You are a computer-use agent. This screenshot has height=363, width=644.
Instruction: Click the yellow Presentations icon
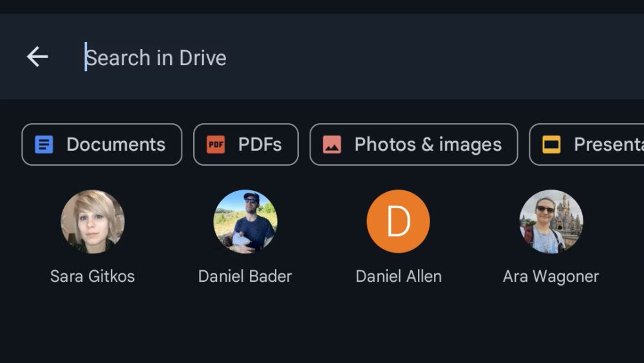[551, 144]
